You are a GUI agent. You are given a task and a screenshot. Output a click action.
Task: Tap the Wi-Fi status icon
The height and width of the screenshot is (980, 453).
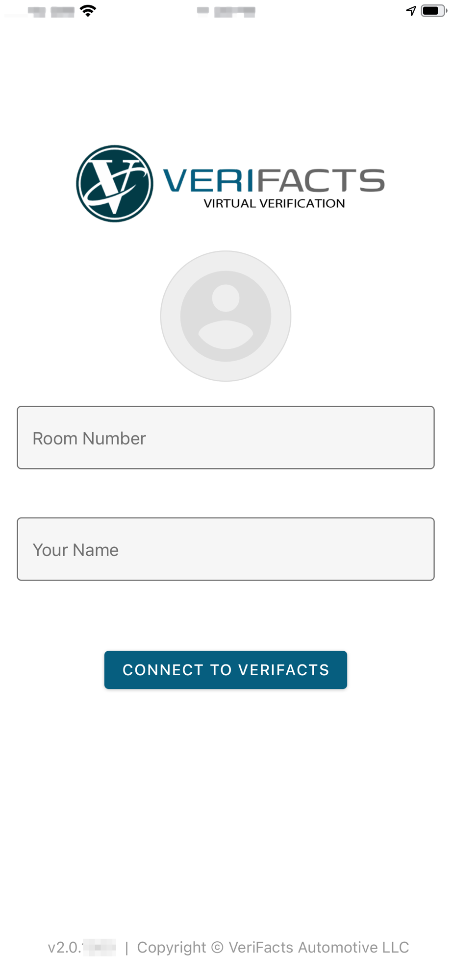[88, 11]
